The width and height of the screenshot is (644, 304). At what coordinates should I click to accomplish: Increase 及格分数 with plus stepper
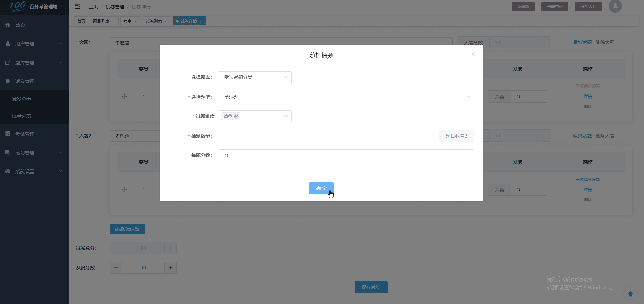(x=170, y=268)
